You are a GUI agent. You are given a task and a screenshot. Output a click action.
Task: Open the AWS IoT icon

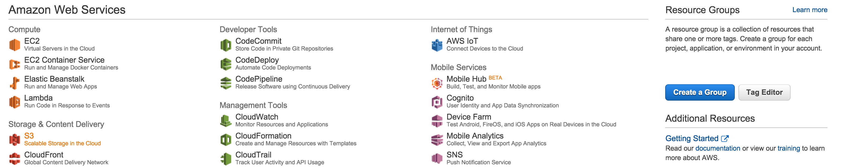[437, 45]
